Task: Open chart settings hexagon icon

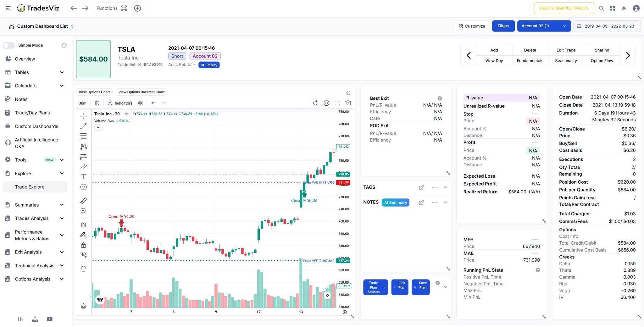Action: point(326,103)
